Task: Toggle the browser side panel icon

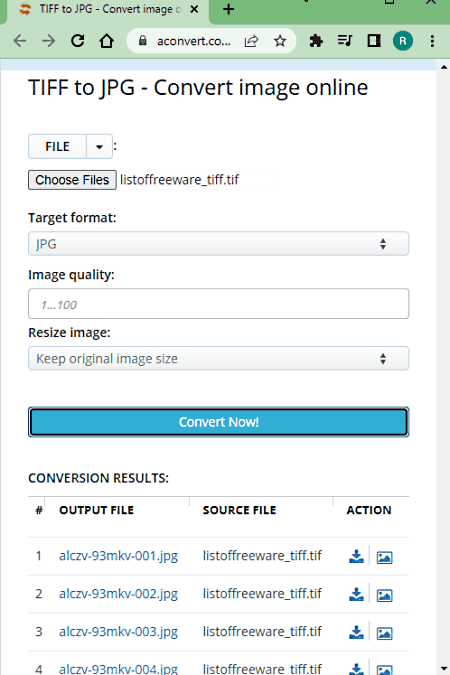Action: (x=374, y=41)
